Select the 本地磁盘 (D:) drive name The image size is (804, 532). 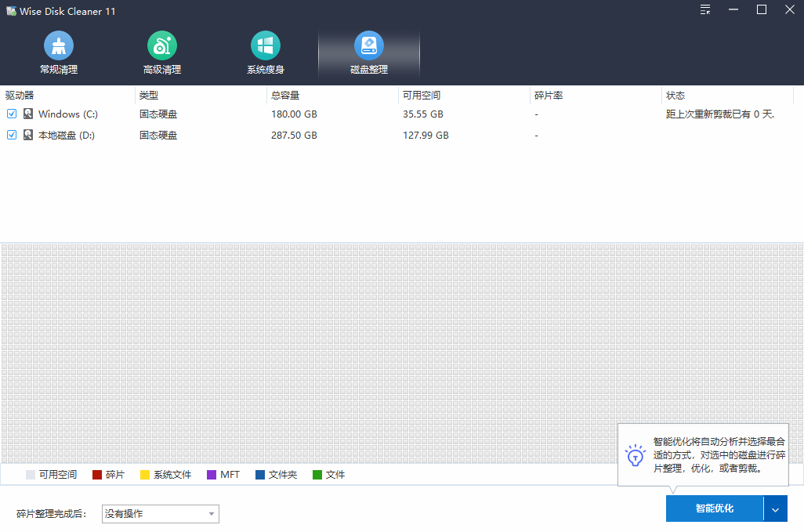click(x=66, y=135)
